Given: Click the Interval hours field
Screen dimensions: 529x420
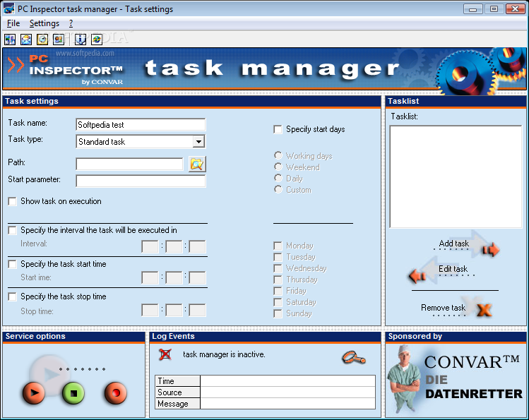Looking at the screenshot, I should tap(150, 246).
